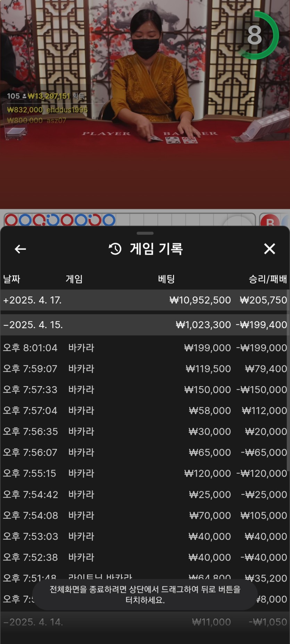Tap the history clock icon in header
Viewport: 290px width, 644px height.
tap(115, 249)
